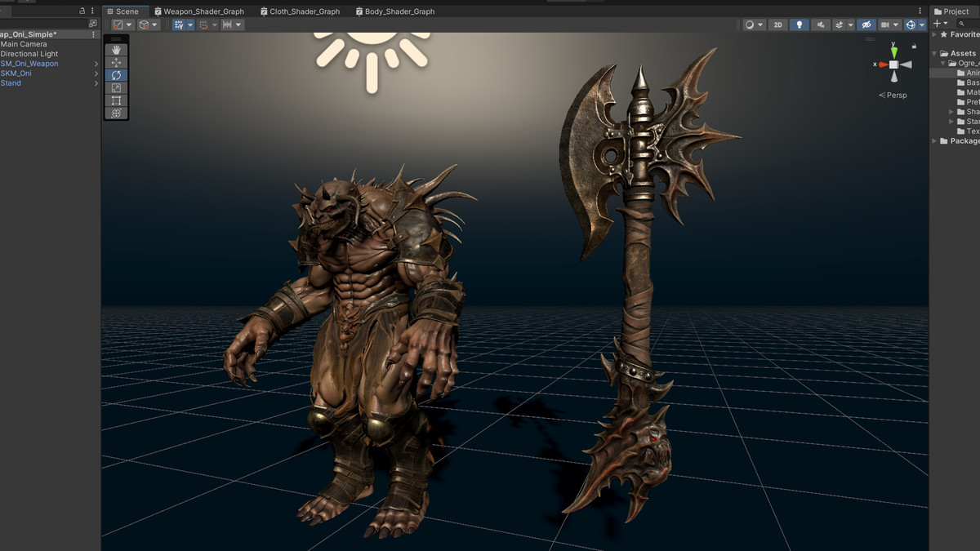Select the Hand tool in the Scene toolbar
The width and height of the screenshot is (980, 551).
point(116,49)
